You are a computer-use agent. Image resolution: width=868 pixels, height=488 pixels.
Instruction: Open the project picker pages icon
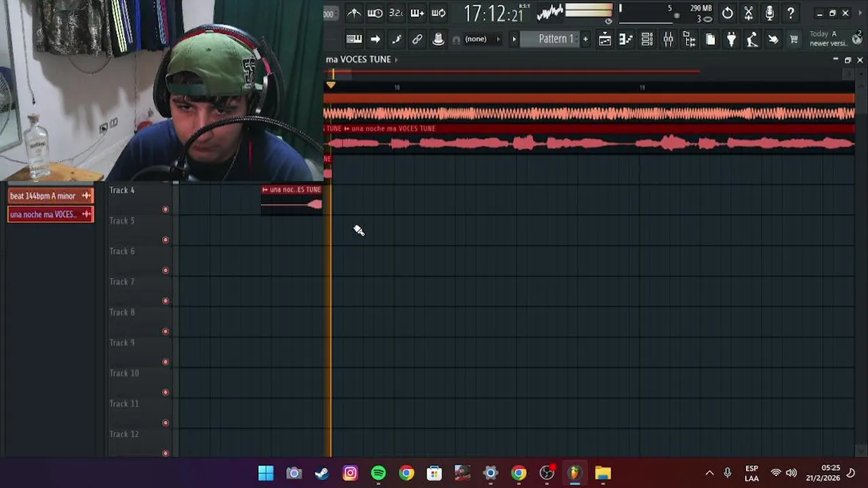(710, 39)
